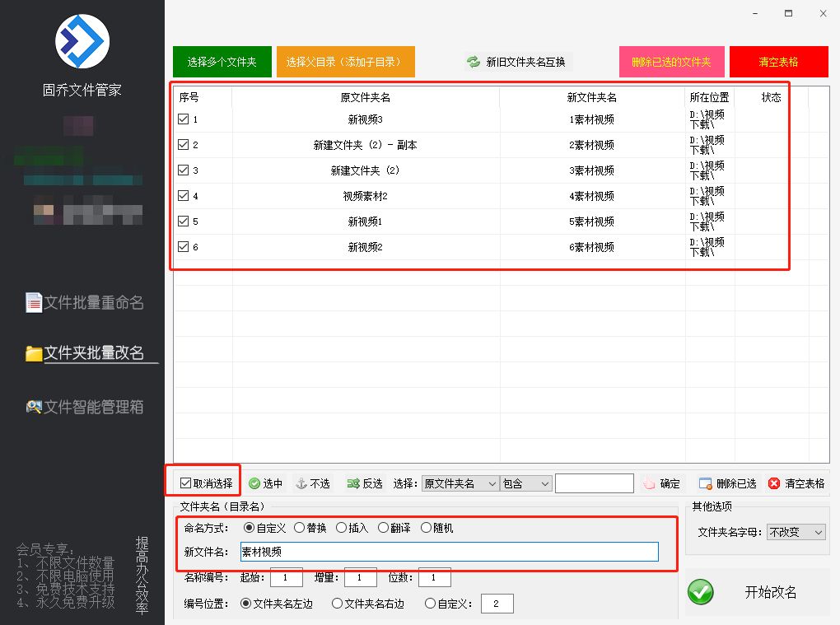This screenshot has width=840, height=625.
Task: Click the 4素材视频 cell
Action: [592, 196]
